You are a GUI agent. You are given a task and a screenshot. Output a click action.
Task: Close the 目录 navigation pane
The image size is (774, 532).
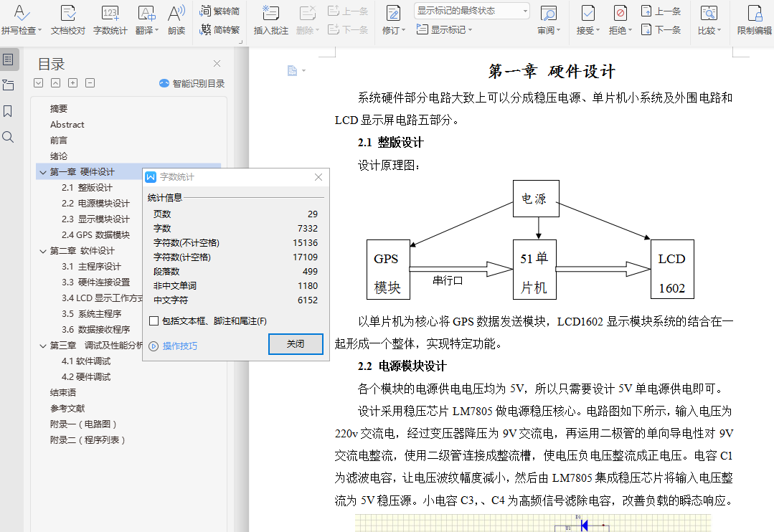click(x=217, y=64)
